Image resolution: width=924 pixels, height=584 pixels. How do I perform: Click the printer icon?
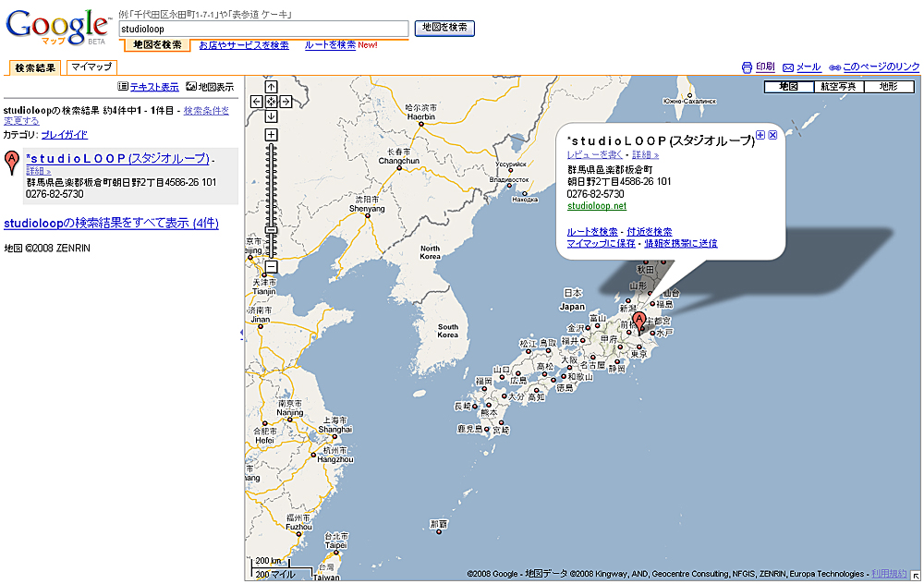[x=747, y=67]
